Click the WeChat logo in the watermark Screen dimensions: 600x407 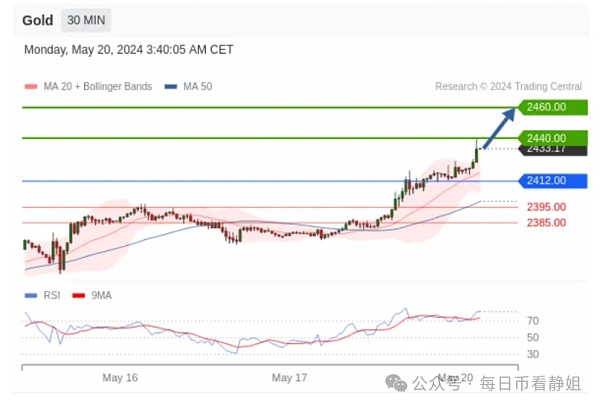coord(398,381)
